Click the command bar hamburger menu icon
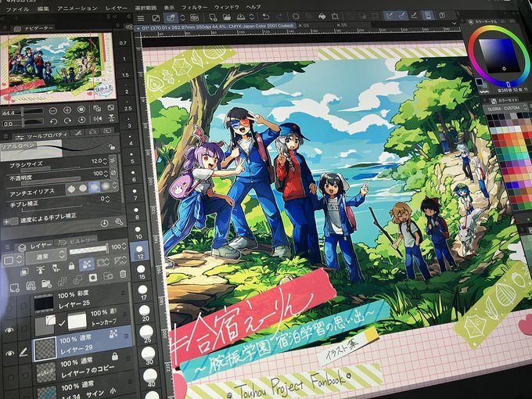This screenshot has height=399, width=532. [141, 18]
